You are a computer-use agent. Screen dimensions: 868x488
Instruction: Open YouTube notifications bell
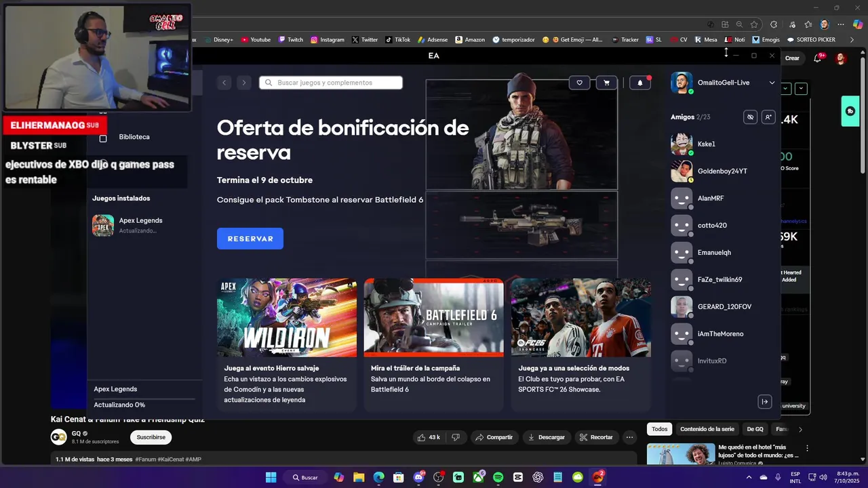click(x=817, y=58)
